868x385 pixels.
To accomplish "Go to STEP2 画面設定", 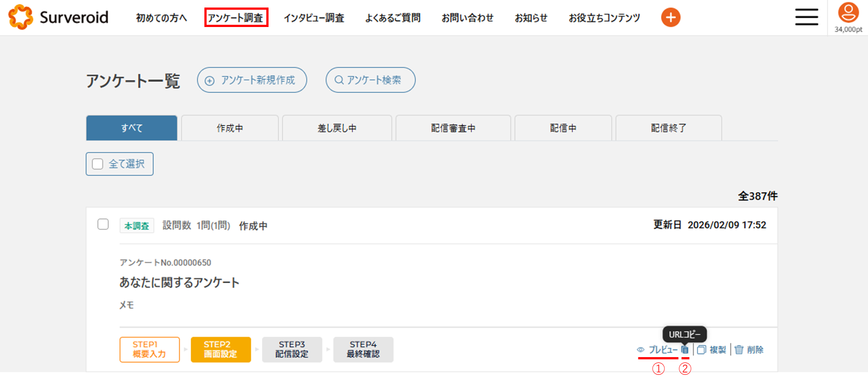I will (x=220, y=350).
